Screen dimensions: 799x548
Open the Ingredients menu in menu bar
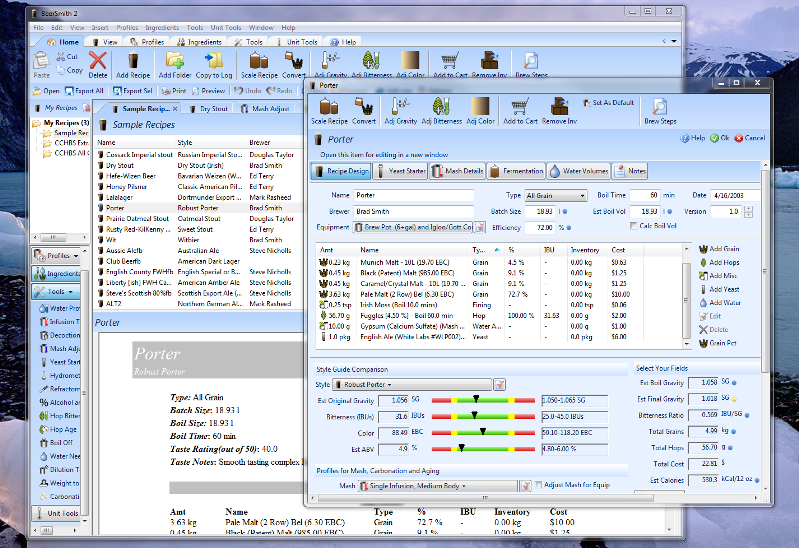(160, 28)
